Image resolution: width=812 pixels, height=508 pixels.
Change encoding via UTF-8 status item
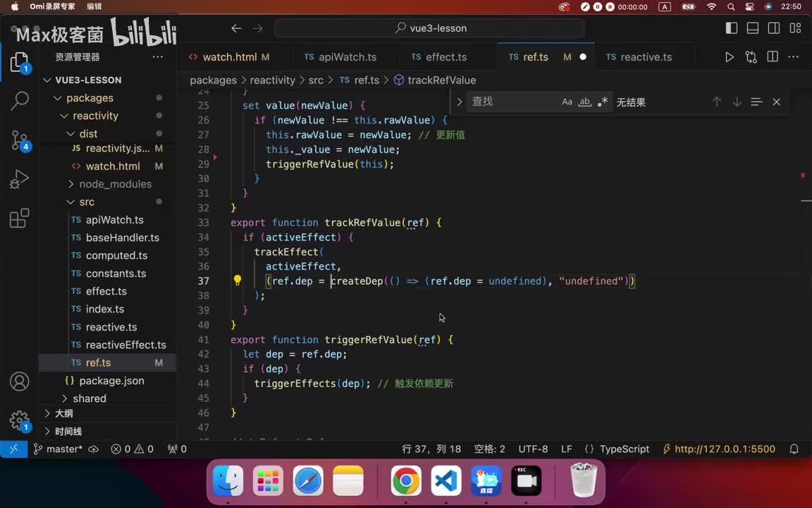533,449
